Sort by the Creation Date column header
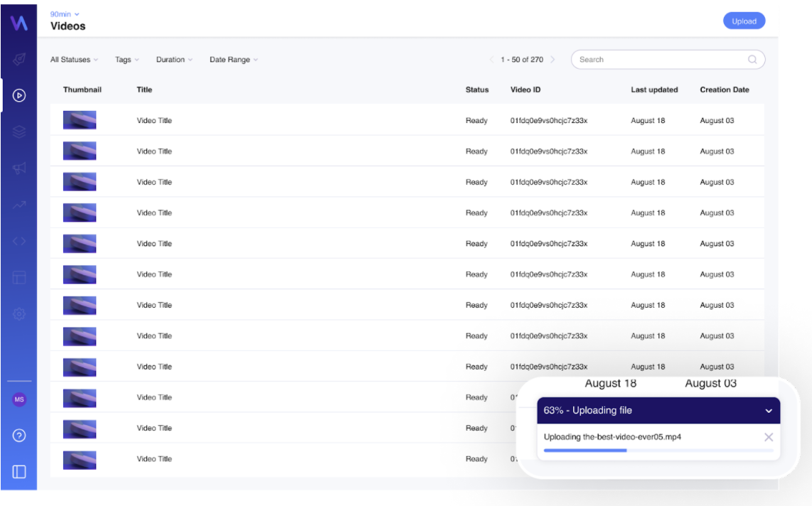 725,90
